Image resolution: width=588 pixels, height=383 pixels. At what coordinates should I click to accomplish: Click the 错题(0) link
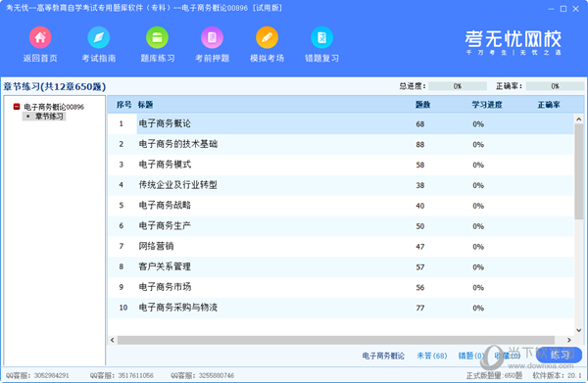[471, 356]
